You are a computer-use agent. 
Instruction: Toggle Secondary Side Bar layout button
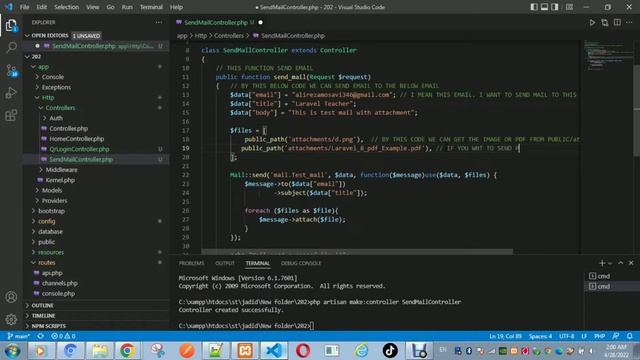(x=555, y=7)
